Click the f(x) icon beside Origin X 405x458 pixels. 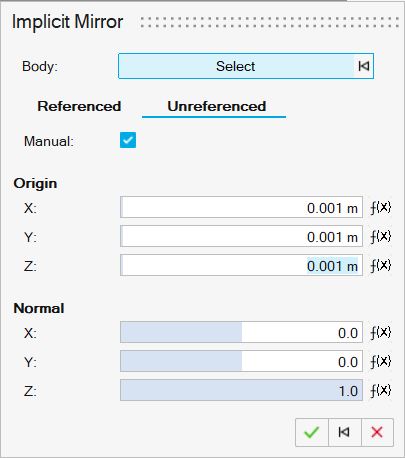(x=380, y=208)
